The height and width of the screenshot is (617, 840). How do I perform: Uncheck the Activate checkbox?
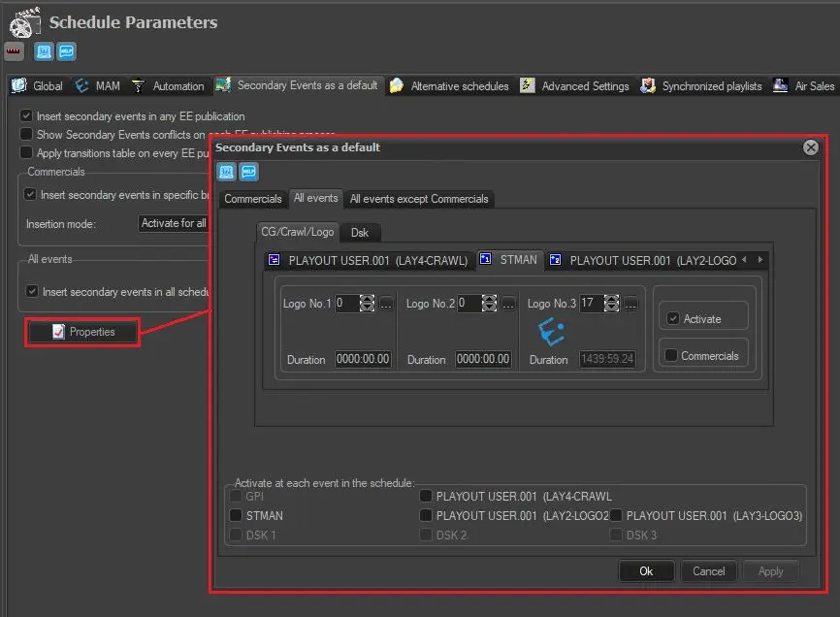tap(673, 318)
